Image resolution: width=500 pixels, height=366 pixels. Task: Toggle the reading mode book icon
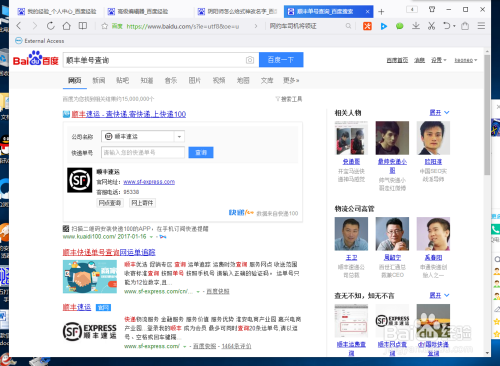83,26
